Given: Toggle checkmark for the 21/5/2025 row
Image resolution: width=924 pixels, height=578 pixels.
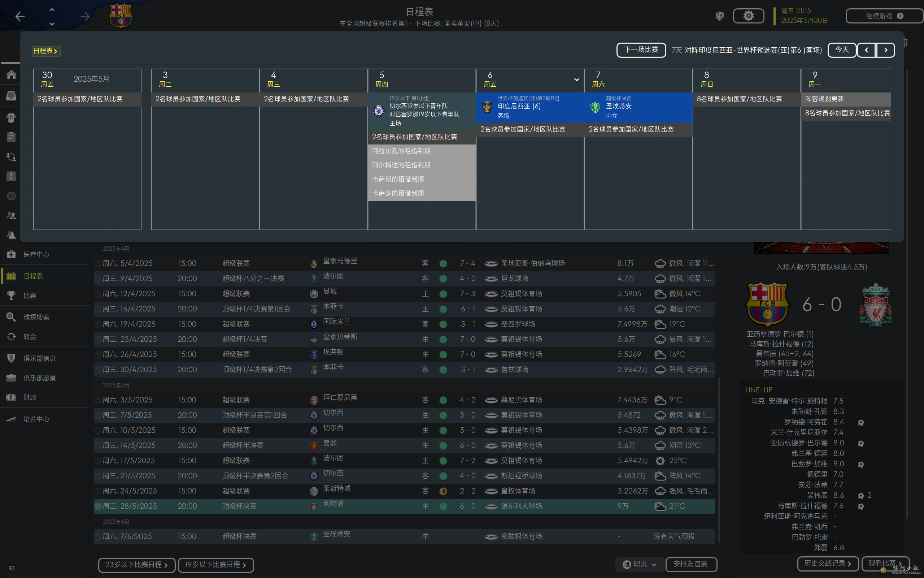Looking at the screenshot, I should (x=98, y=476).
